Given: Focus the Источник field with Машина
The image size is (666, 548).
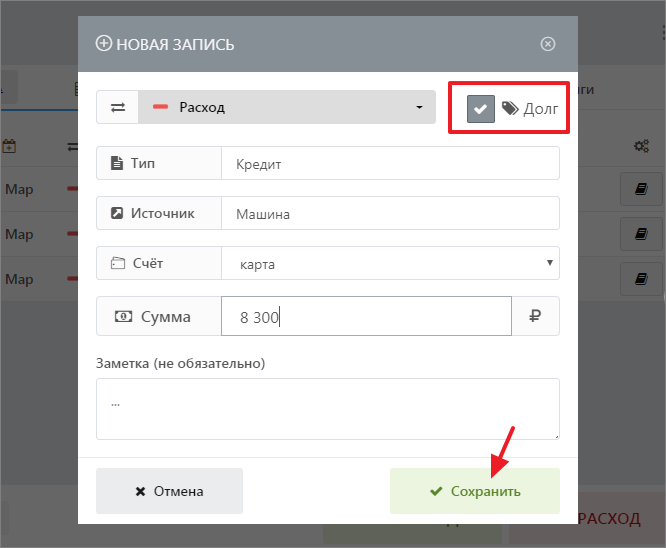Looking at the screenshot, I should coord(390,213).
